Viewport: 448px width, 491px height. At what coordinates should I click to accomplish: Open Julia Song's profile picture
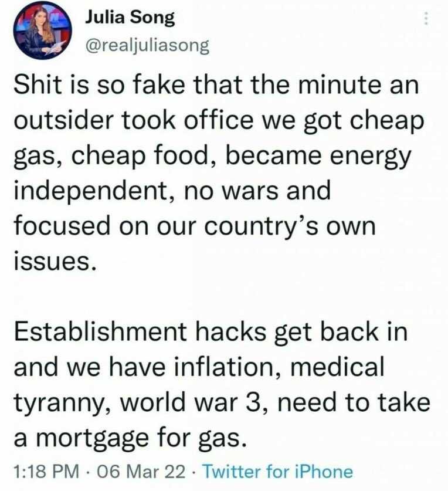point(43,31)
